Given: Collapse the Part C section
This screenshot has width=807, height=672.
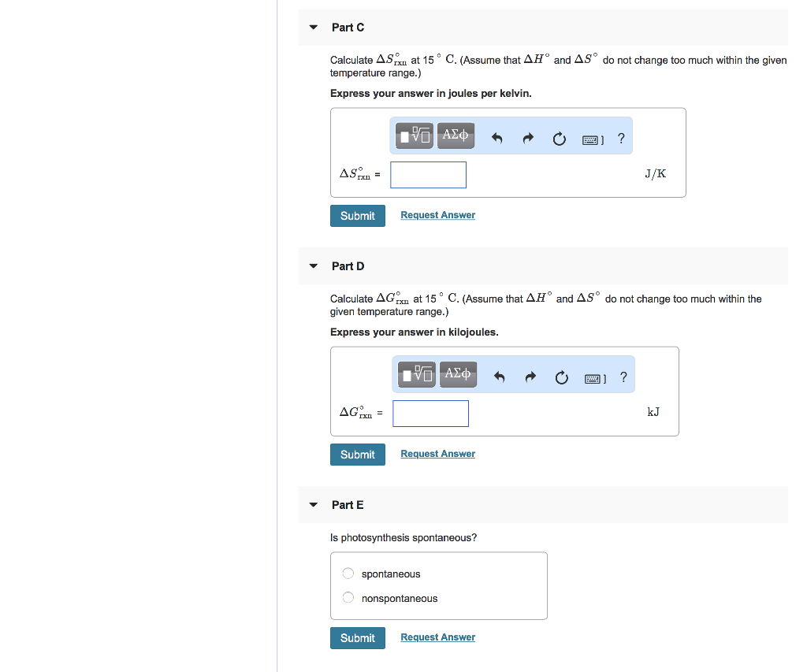Looking at the screenshot, I should tap(314, 28).
